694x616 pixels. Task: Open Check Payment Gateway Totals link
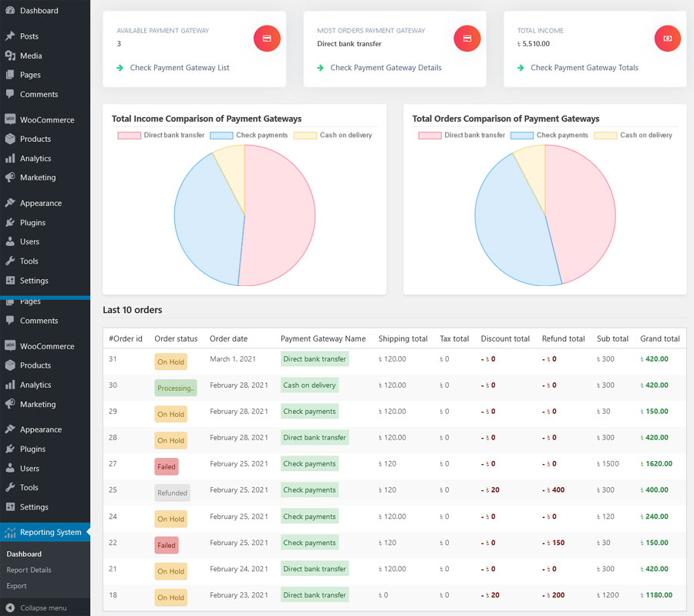coord(585,68)
